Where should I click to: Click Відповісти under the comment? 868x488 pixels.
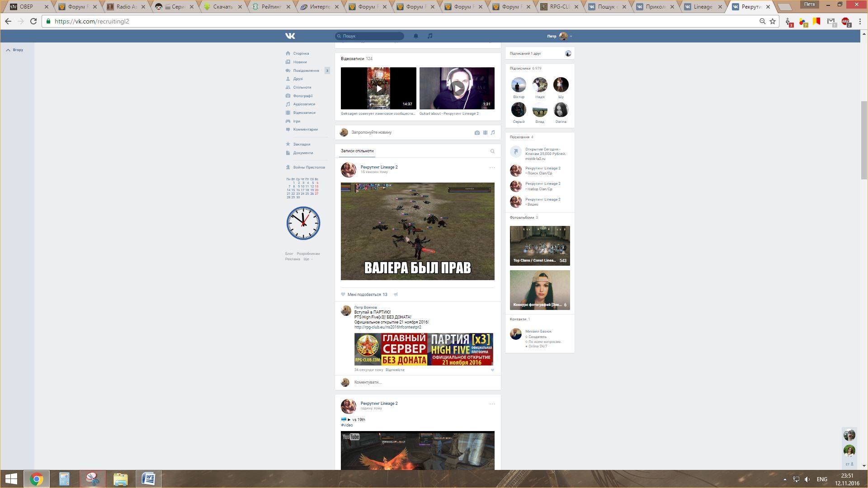pos(395,370)
